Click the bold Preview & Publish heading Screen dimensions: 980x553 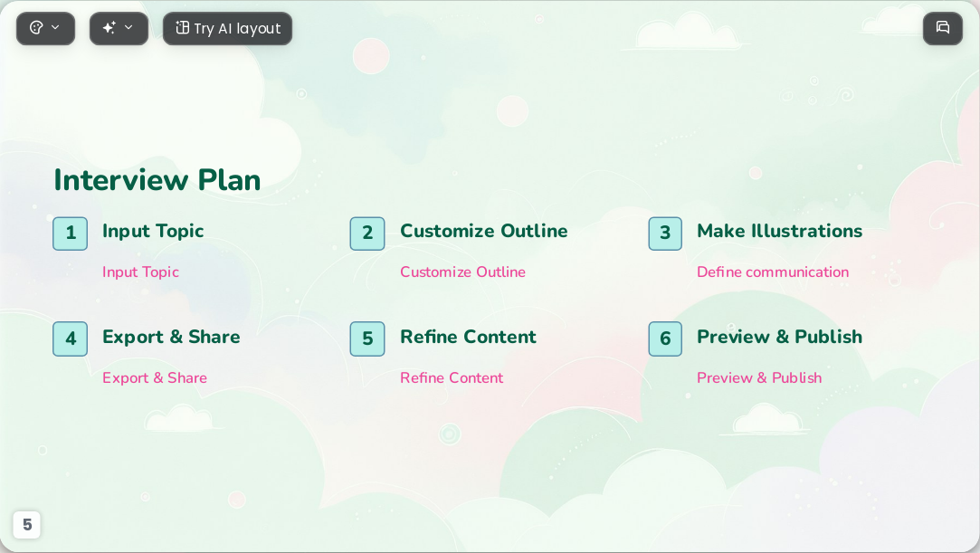tap(779, 337)
